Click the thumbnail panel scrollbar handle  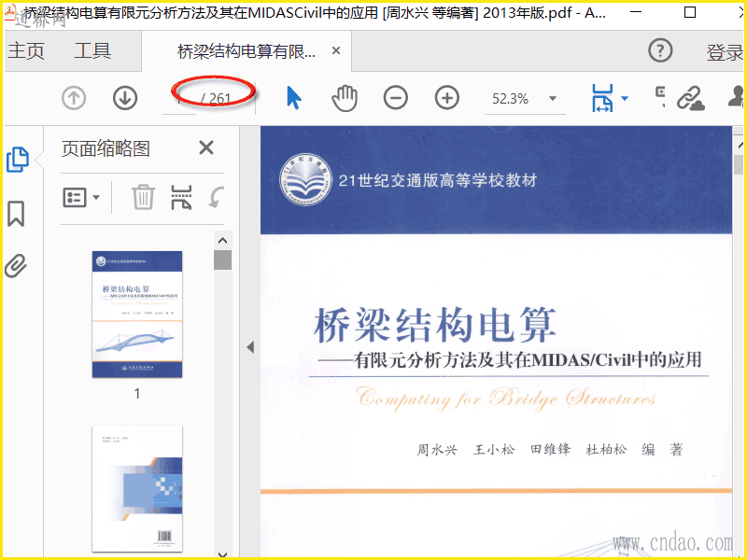pos(222,260)
